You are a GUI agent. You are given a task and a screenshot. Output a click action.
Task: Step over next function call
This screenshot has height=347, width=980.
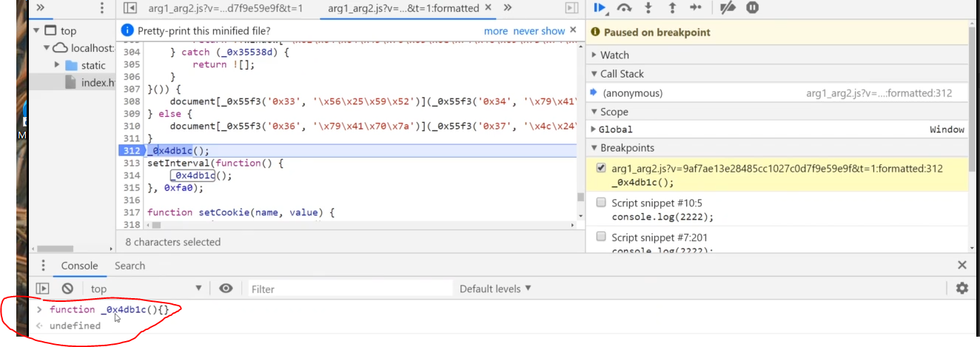[625, 8]
